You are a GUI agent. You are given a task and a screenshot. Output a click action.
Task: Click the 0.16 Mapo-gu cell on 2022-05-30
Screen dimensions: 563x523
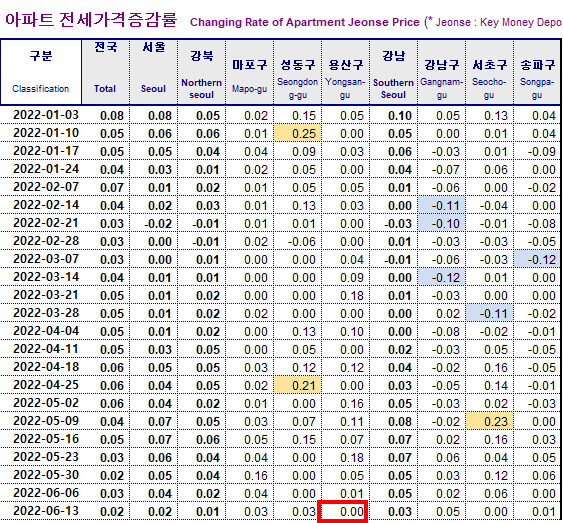click(250, 475)
